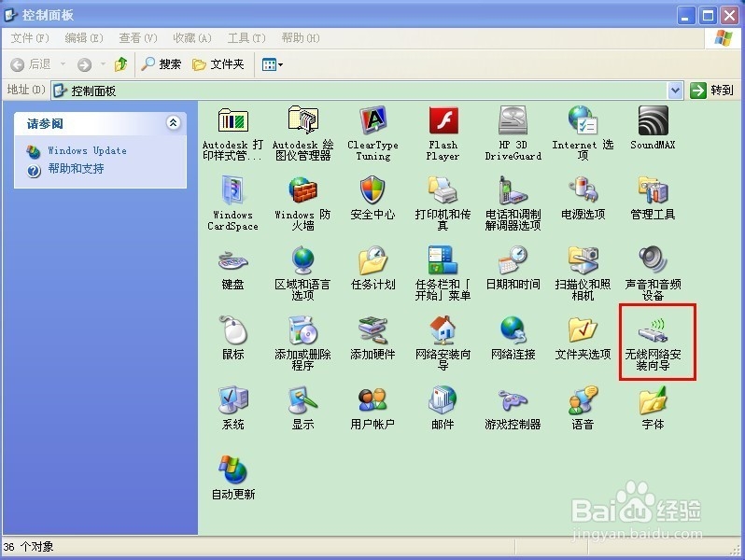745x560 pixels.
Task: Open forward button history dropdown arrow
Action: [x=103, y=64]
